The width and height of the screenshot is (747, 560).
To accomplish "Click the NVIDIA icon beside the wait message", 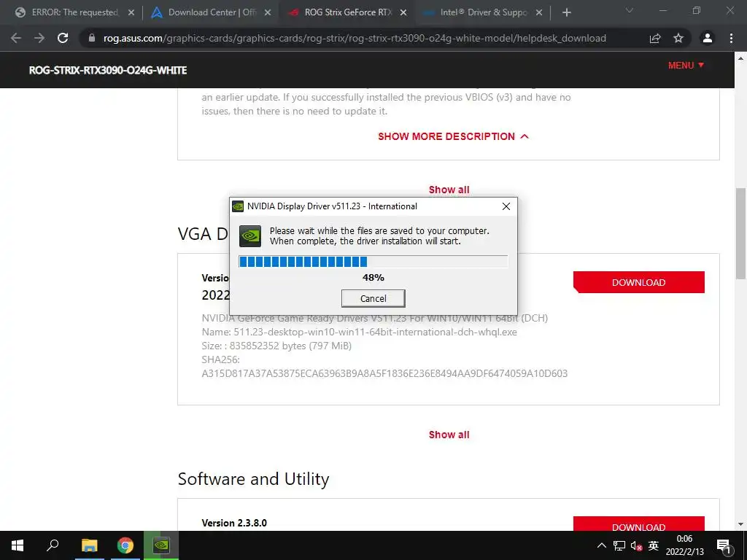I will coord(250,236).
